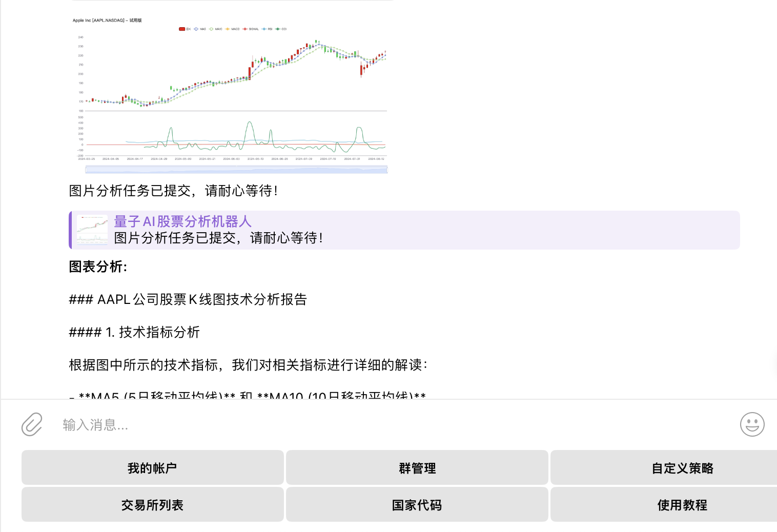
Task: Click the MACD legend marker in chart
Action: [x=228, y=29]
